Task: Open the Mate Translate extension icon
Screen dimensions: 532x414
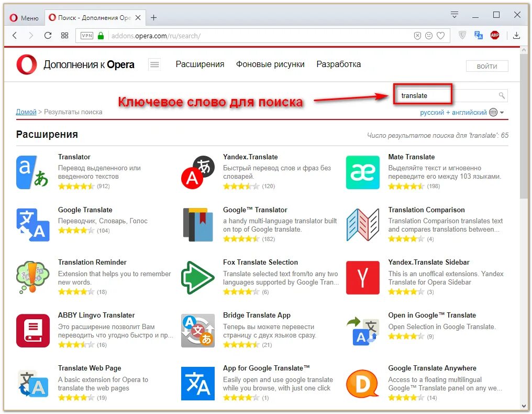Action: point(363,172)
